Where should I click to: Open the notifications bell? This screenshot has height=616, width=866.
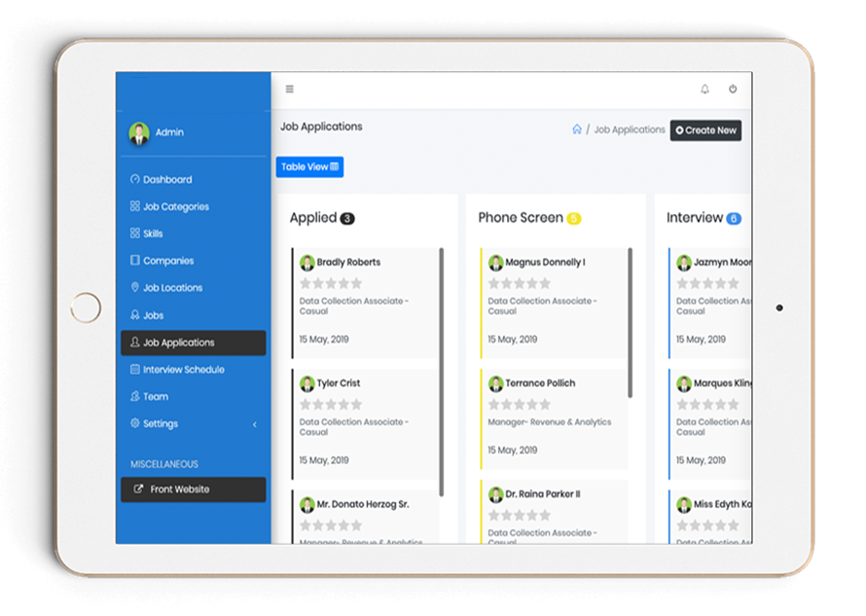coord(704,90)
